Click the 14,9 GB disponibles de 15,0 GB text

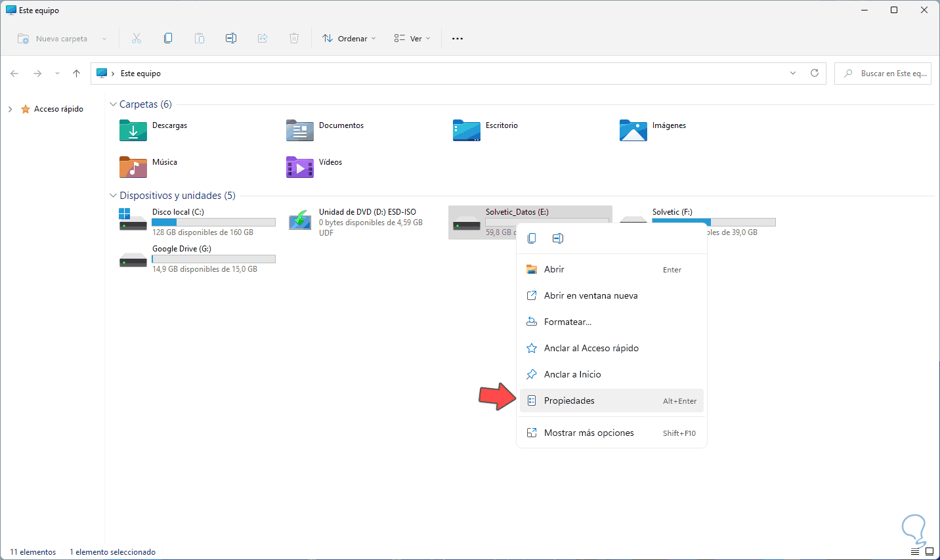point(205,269)
